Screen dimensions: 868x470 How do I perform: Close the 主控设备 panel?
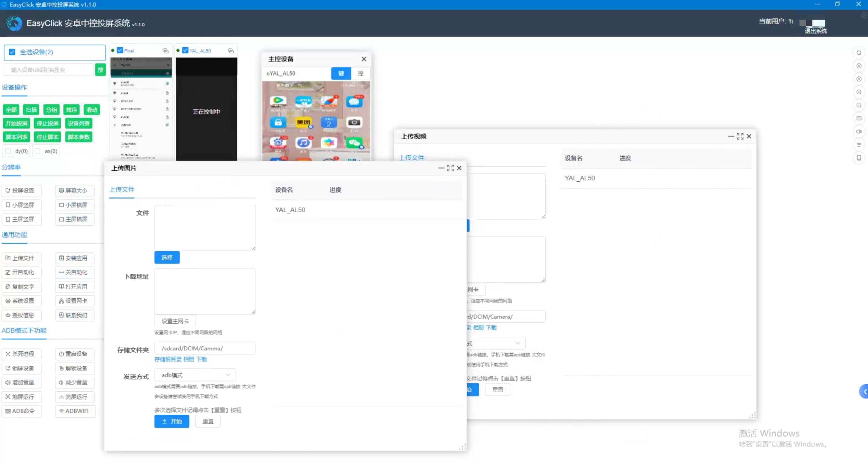click(364, 59)
